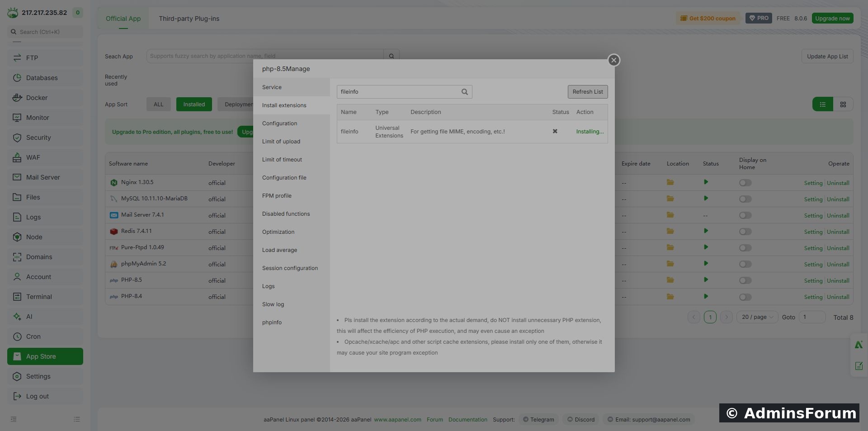Go to the Terminal sidebar item
The width and height of the screenshot is (868, 431).
(x=45, y=297)
